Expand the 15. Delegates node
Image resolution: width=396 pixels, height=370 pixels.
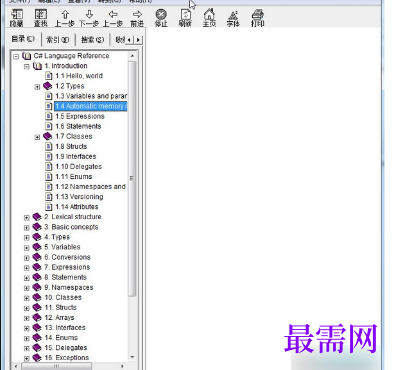click(x=27, y=348)
